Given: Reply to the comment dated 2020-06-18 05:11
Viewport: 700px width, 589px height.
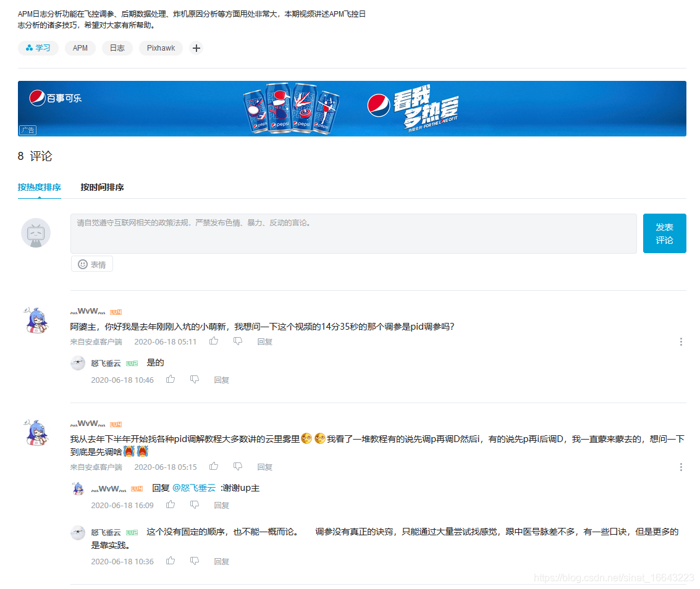Looking at the screenshot, I should tap(264, 342).
